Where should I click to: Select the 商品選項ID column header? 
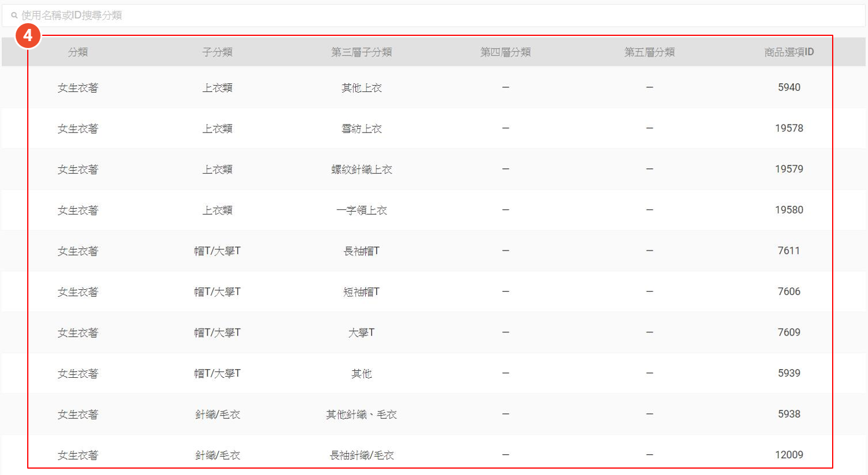click(x=789, y=52)
